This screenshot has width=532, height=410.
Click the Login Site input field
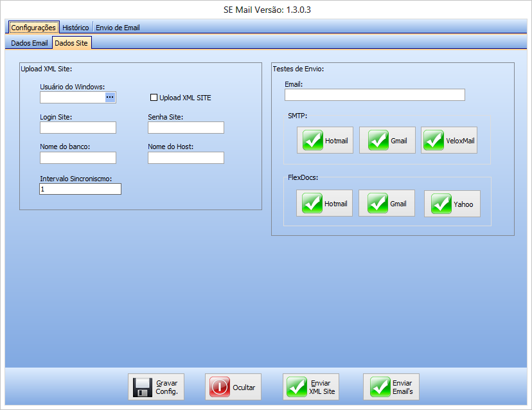tap(78, 128)
